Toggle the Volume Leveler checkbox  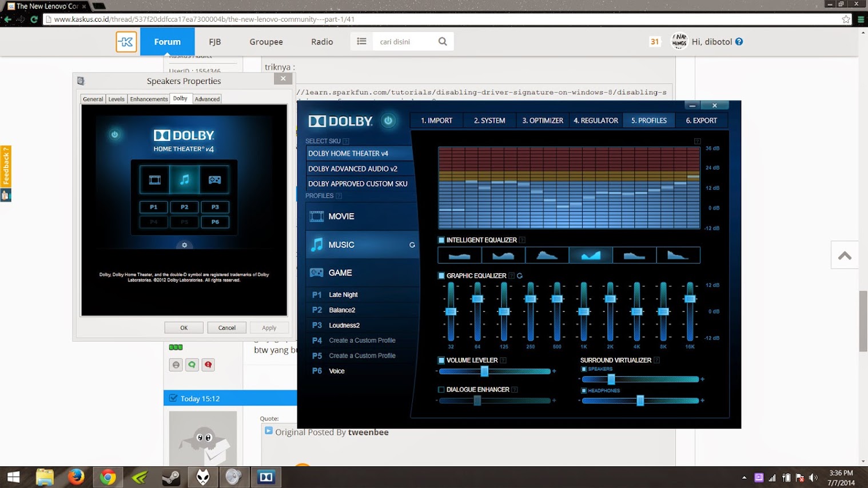pos(441,360)
